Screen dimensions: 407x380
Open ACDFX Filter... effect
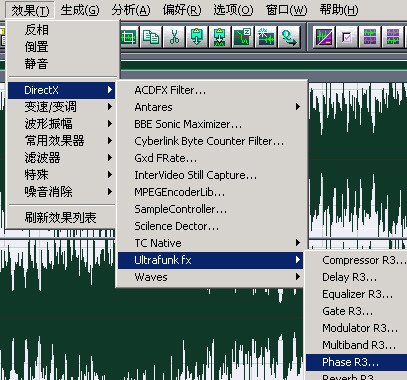pos(211,90)
